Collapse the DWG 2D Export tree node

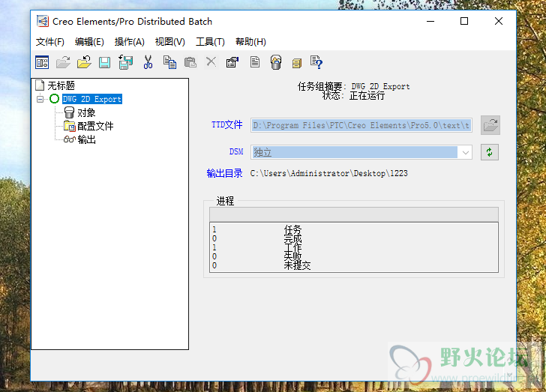click(x=40, y=99)
